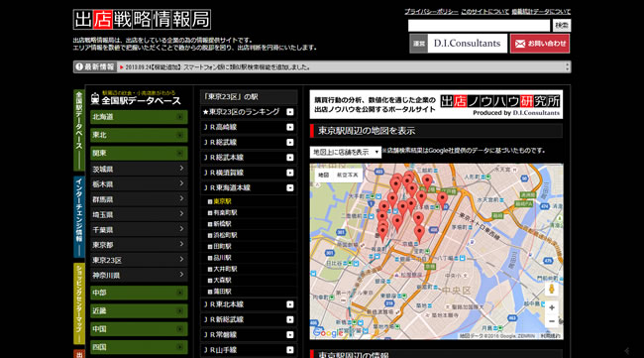The image size is (644, 358).
Task: Click the news ticker scroll arrows
Action: [x=567, y=67]
